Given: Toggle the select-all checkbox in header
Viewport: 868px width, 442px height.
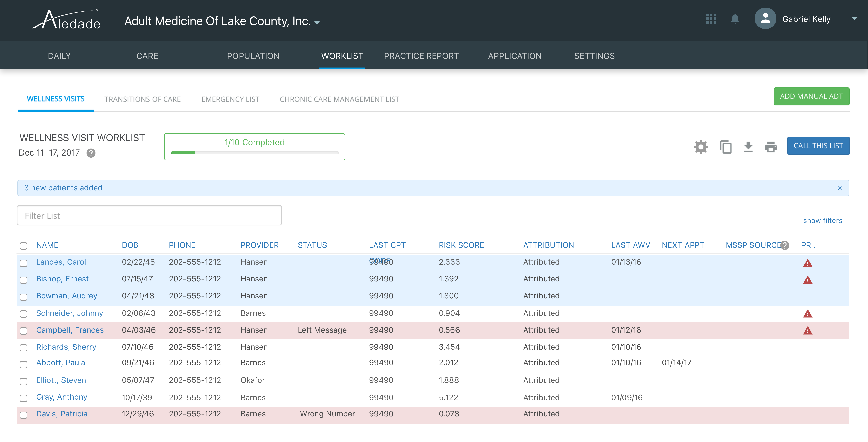Looking at the screenshot, I should [x=24, y=246].
